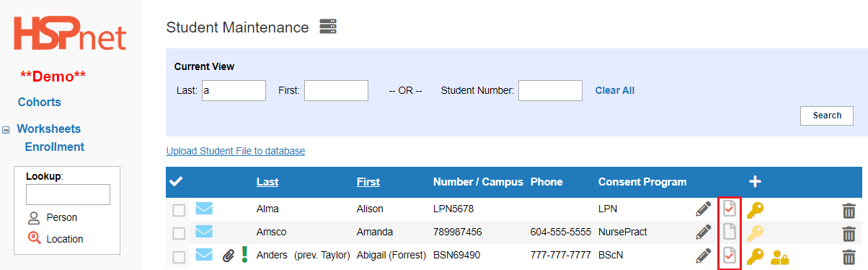Edit Amanda Amsco's record with pencil
Screen dimensions: 868x270
[x=703, y=232]
